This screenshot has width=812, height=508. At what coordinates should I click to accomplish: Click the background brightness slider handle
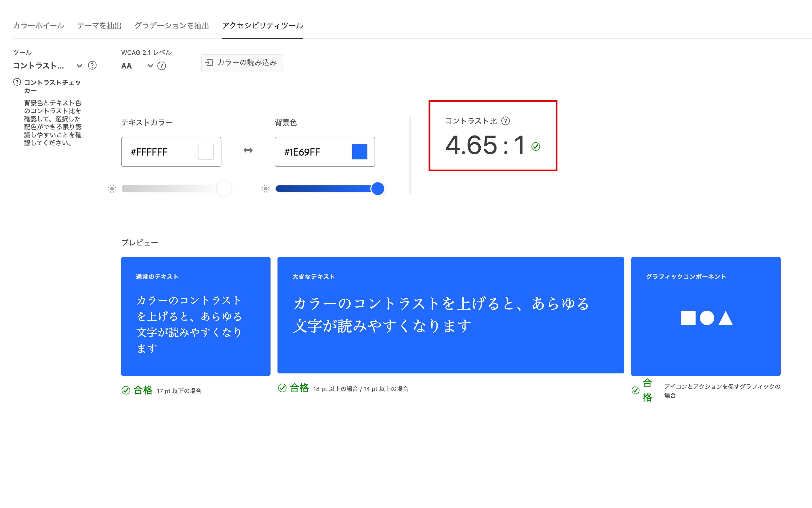[x=378, y=188]
